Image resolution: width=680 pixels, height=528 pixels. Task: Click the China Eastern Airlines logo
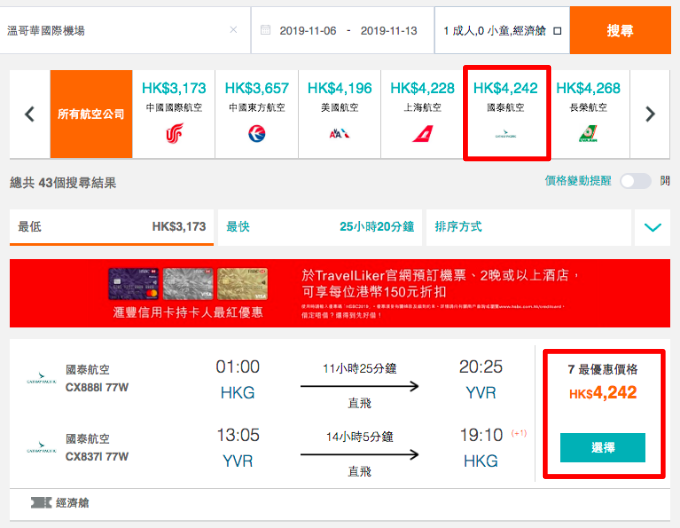point(257,134)
